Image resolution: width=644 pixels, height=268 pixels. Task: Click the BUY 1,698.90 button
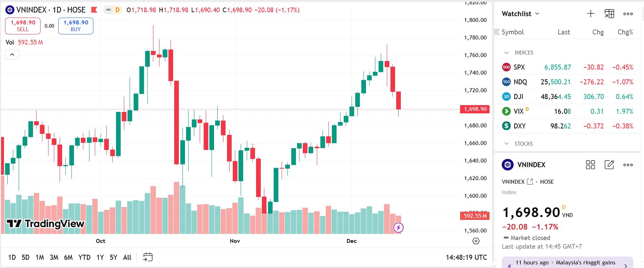point(76,26)
